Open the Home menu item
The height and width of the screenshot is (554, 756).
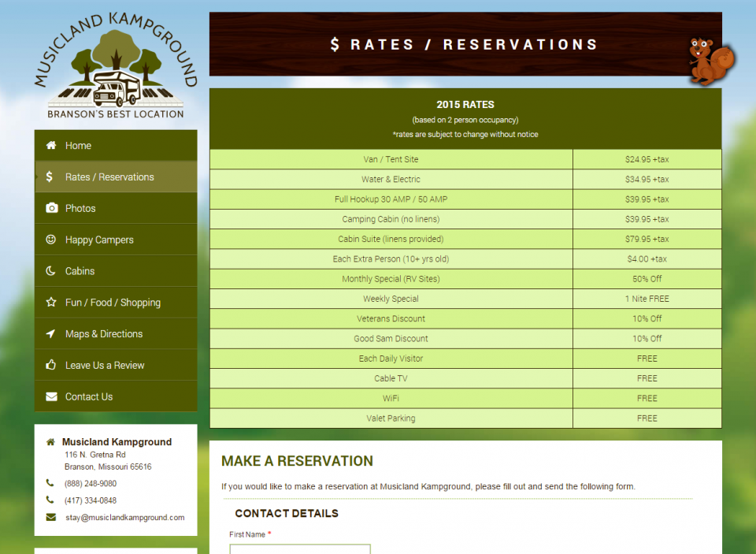116,145
